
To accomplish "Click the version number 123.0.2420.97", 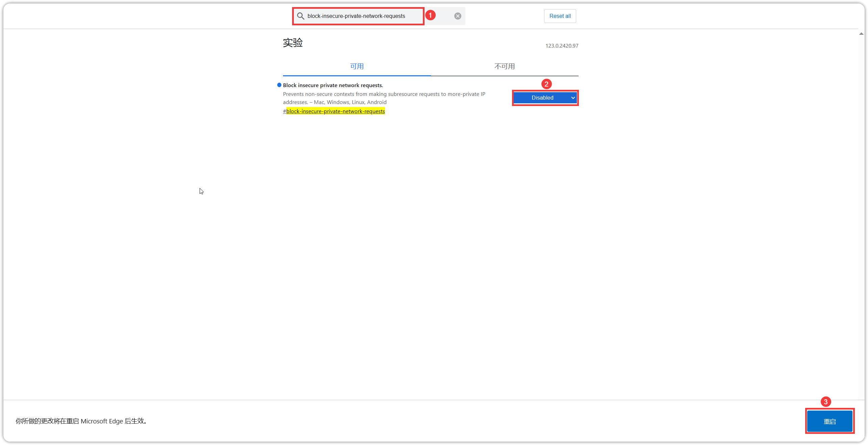I will click(x=562, y=46).
